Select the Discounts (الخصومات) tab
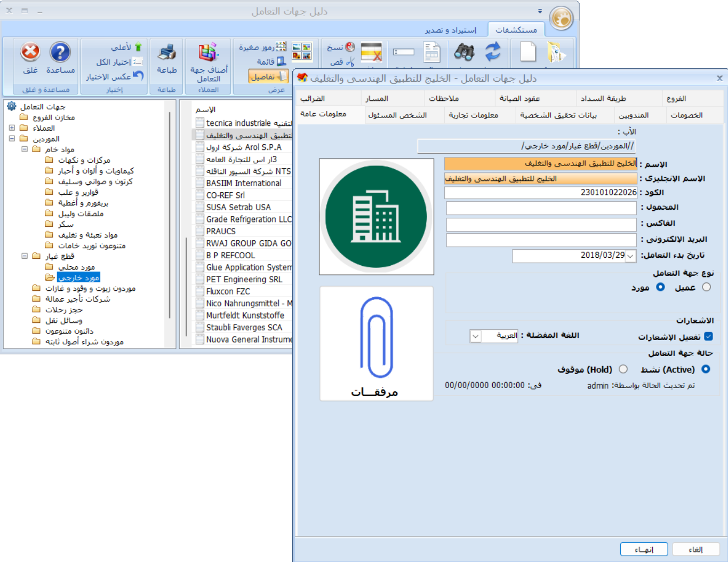 tap(686, 115)
